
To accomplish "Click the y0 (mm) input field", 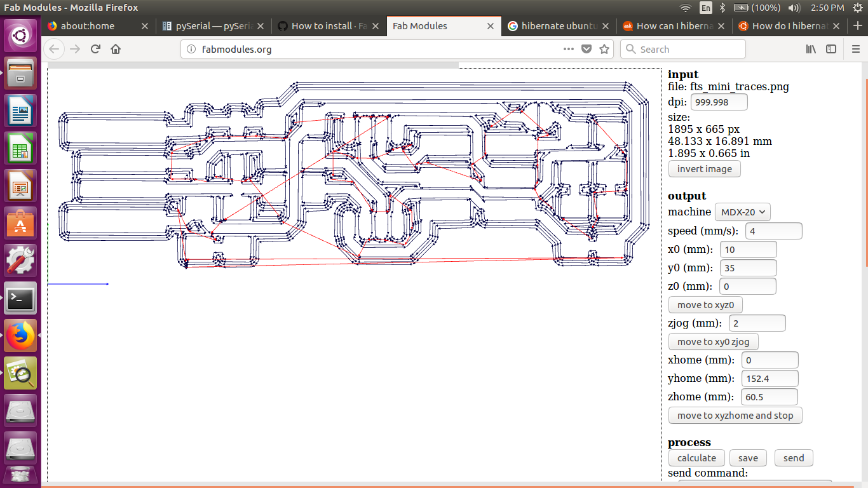I will click(x=749, y=268).
